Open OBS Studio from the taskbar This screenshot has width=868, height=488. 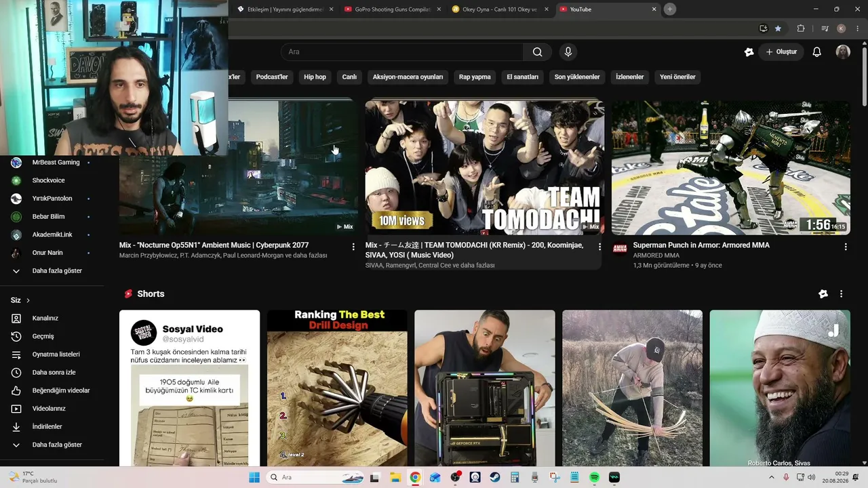pos(455,477)
